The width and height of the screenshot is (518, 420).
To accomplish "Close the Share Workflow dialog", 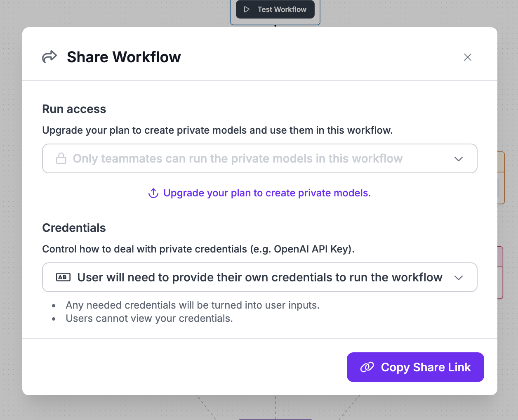I will point(467,57).
